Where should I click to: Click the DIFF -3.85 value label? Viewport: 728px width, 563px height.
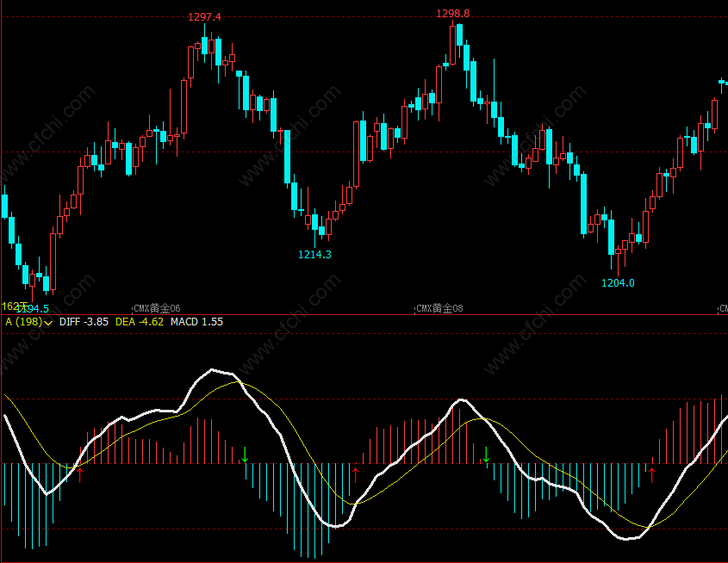click(x=84, y=322)
